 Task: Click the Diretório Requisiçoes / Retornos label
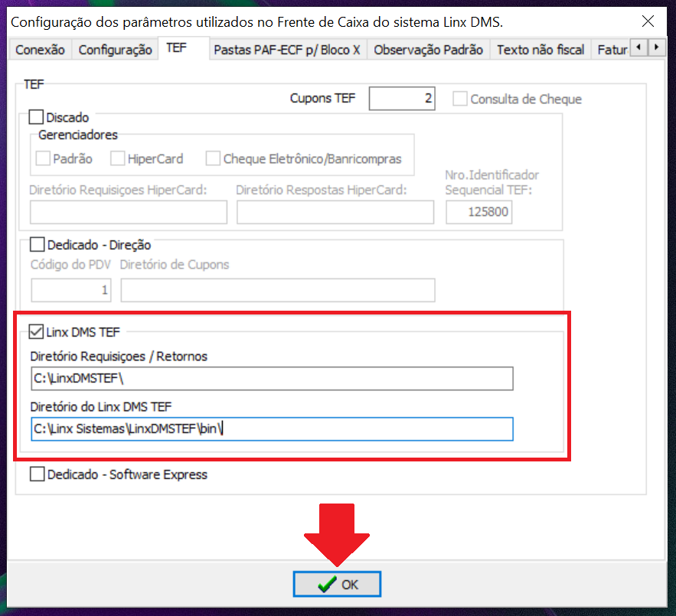click(119, 357)
